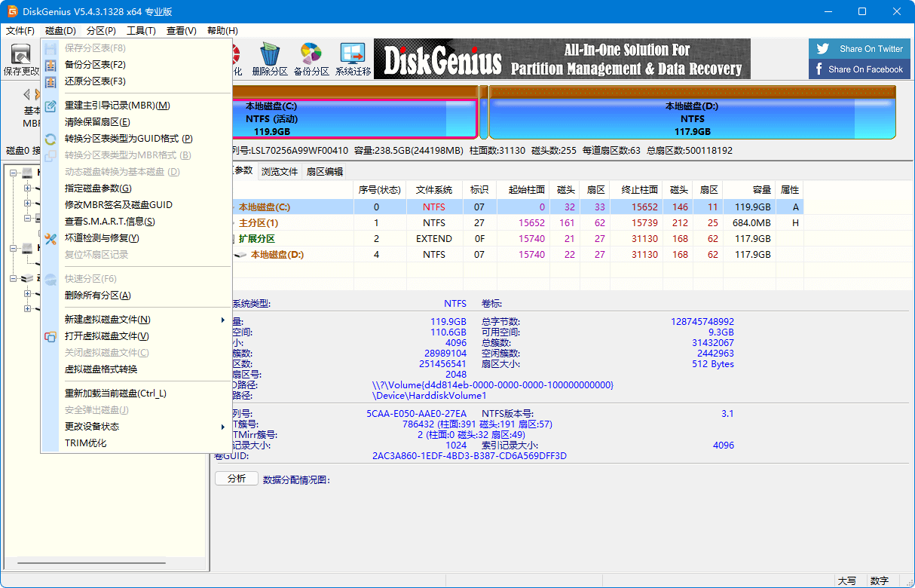915x588 pixels.
Task: Click the Facebook f icon
Action: [x=819, y=69]
